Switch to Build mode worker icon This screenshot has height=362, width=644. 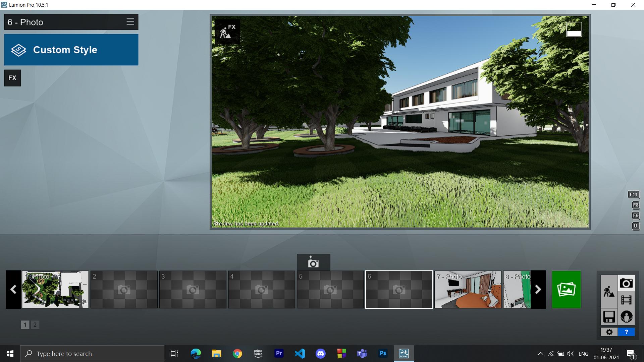[609, 291]
